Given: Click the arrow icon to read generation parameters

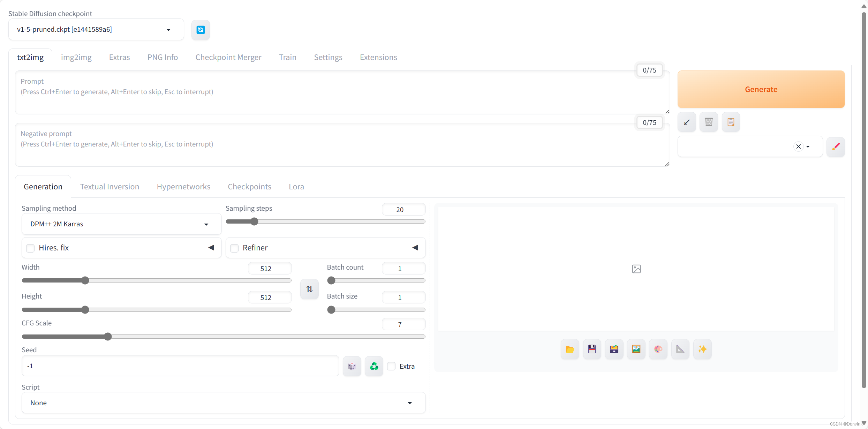Looking at the screenshot, I should click(687, 122).
